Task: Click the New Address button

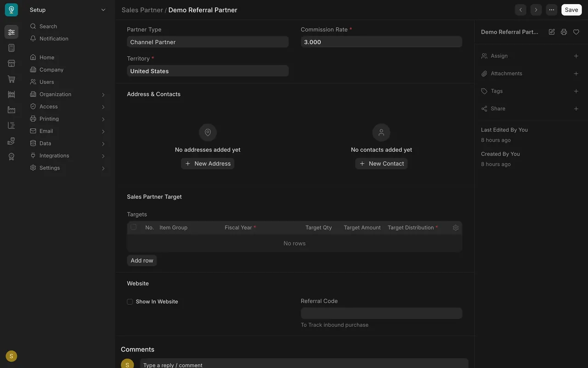Action: coord(208,164)
